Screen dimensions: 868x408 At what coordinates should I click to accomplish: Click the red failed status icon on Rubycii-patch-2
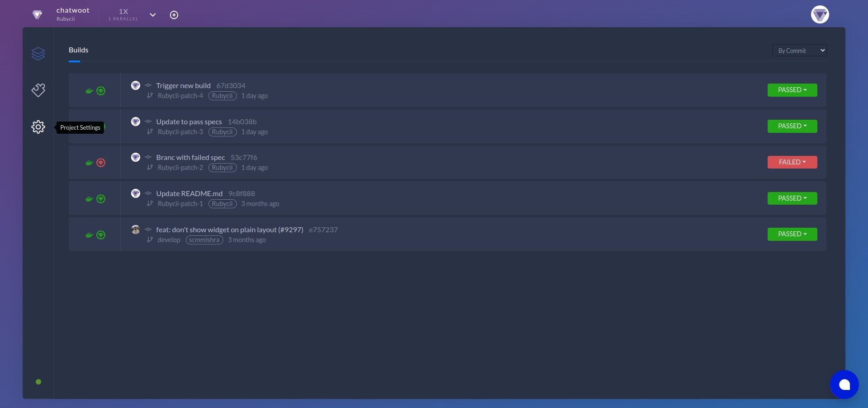click(x=101, y=163)
